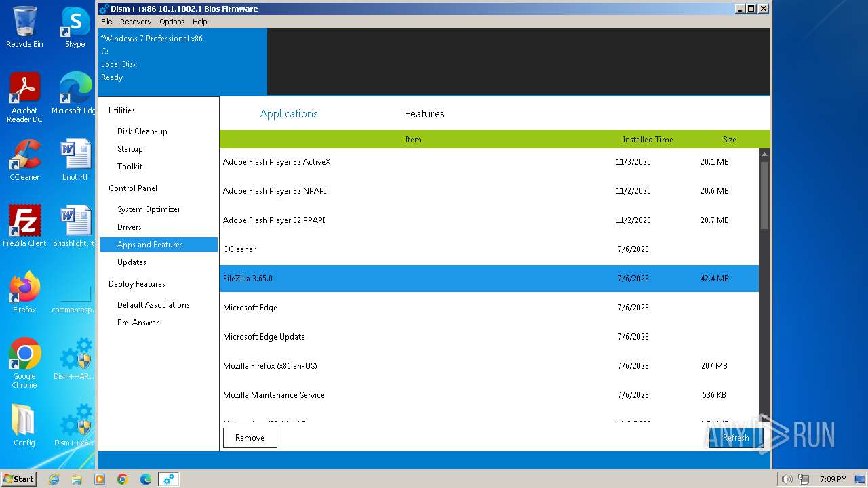Sort by Installed Time column header
868x488 pixels.
point(648,140)
